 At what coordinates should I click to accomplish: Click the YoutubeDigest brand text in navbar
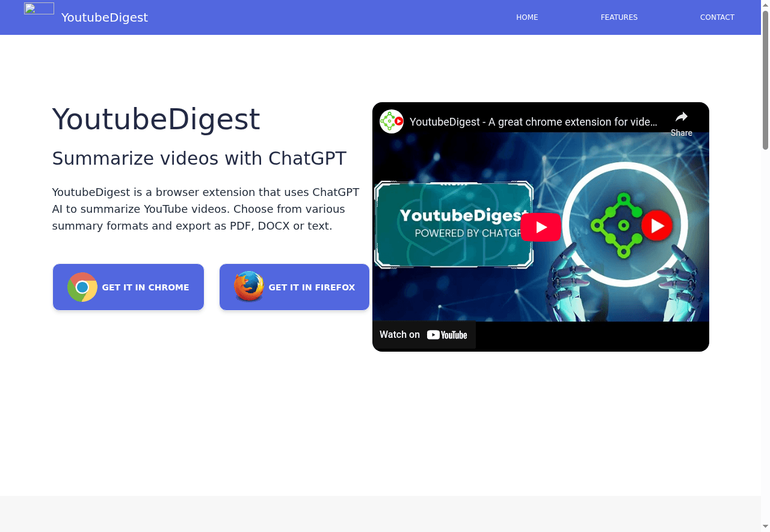tap(104, 17)
